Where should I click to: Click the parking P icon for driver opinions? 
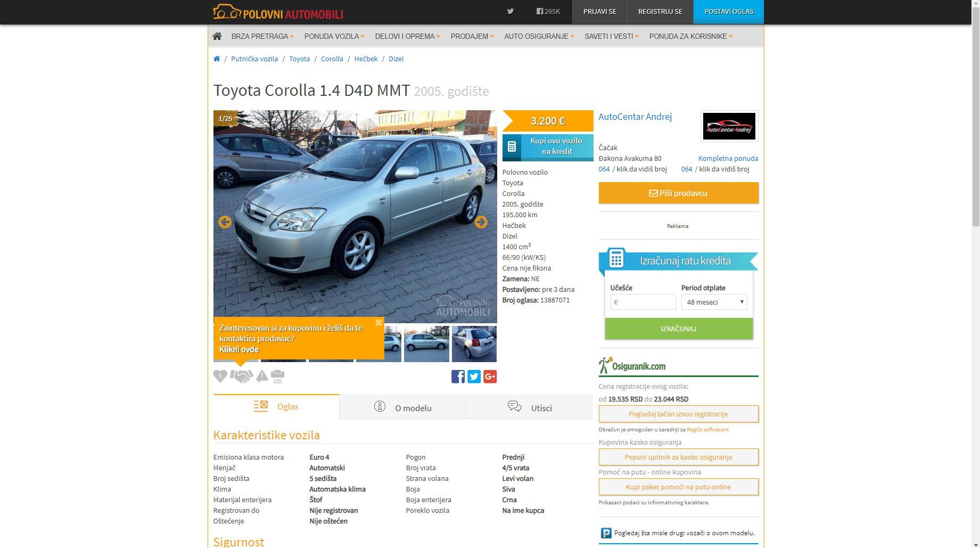(606, 533)
